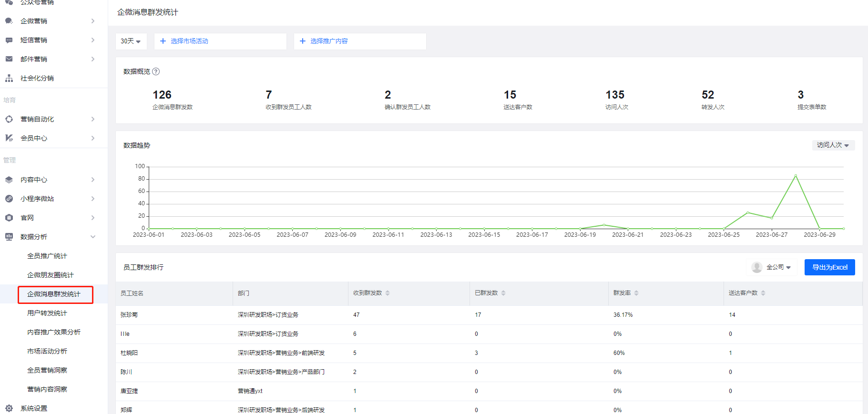Click the 内容中心 layers icon
This screenshot has height=414, width=868.
coord(9,180)
